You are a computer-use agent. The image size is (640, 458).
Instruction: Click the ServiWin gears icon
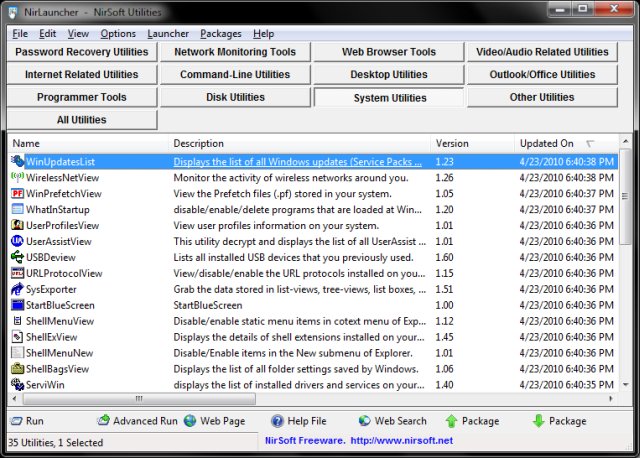[17, 385]
